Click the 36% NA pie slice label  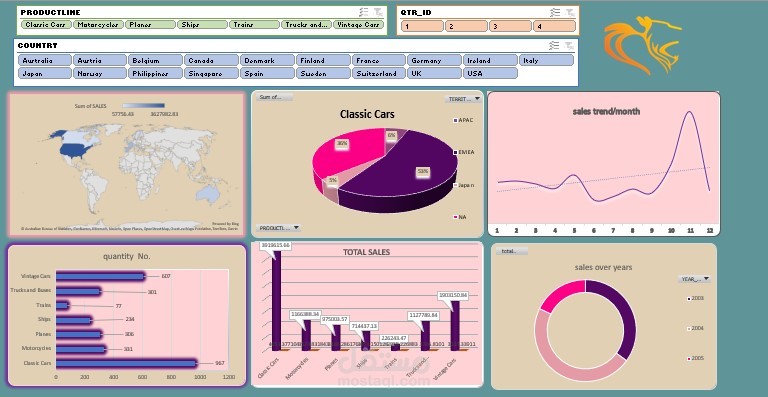click(342, 144)
